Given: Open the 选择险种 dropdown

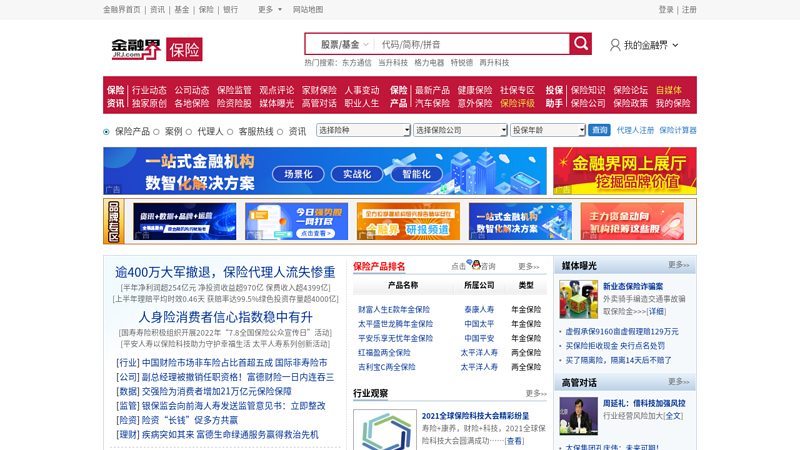Looking at the screenshot, I should point(363,130).
